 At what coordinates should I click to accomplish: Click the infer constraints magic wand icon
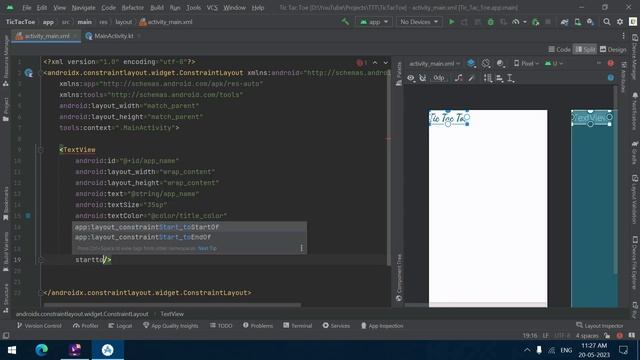[471, 78]
